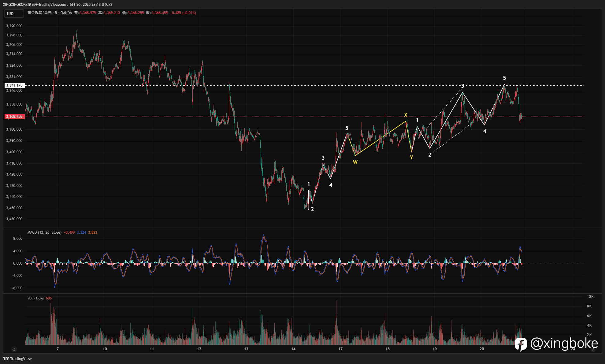
Task: Select the yellow W wave label
Action: click(x=355, y=162)
